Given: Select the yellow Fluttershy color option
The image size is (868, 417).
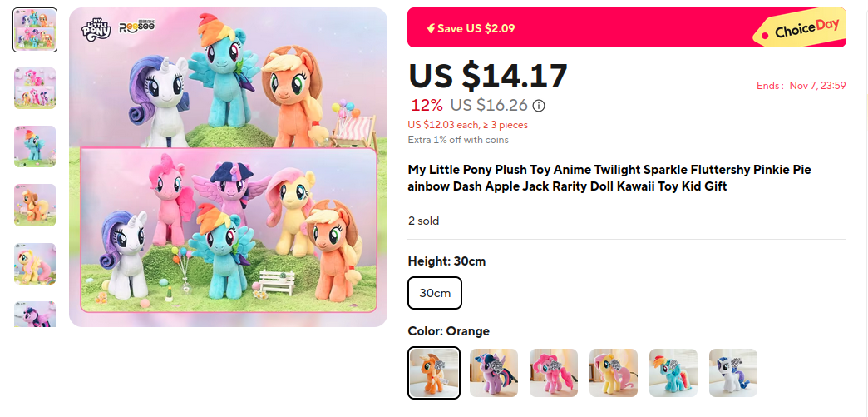Looking at the screenshot, I should [x=614, y=373].
